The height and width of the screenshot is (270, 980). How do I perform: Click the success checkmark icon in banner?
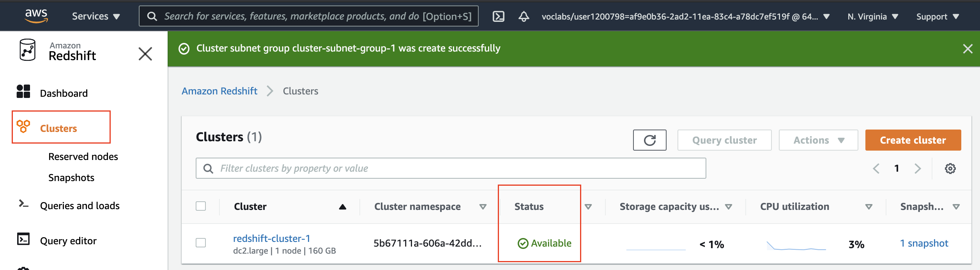click(184, 49)
